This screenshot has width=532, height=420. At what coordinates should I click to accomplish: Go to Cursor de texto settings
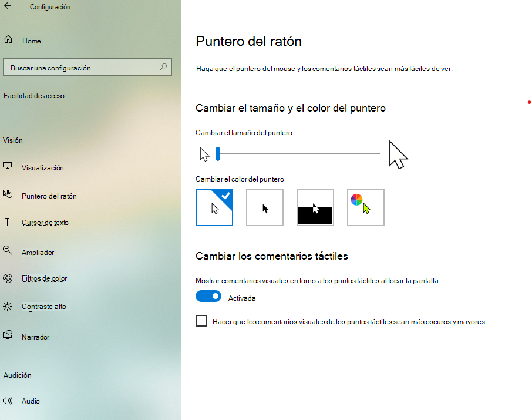tap(45, 223)
